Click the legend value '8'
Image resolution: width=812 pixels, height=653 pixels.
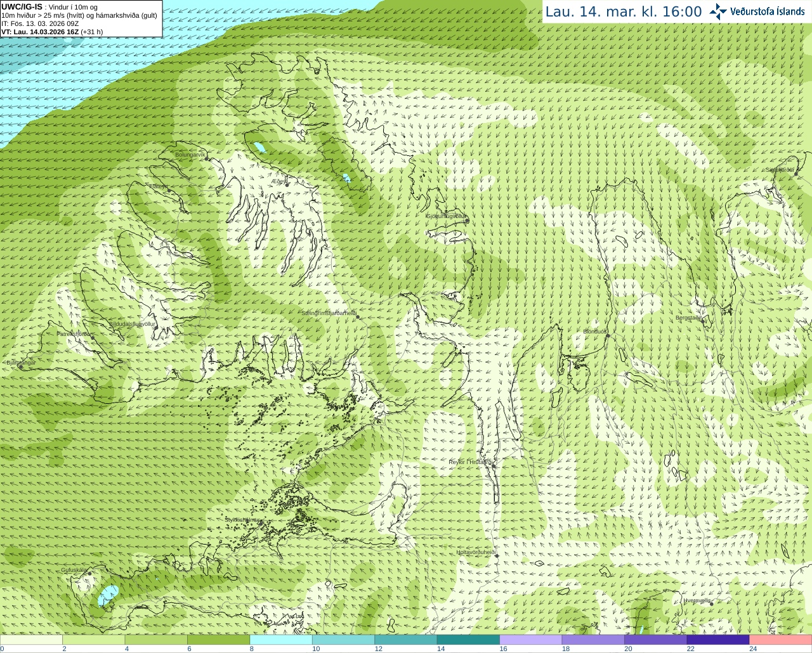click(252, 649)
